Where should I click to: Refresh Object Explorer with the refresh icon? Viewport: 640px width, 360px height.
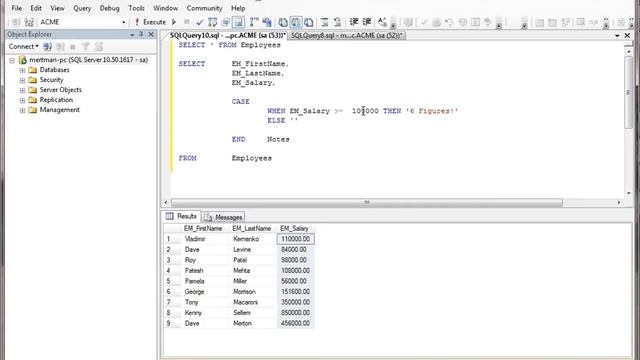98,47
